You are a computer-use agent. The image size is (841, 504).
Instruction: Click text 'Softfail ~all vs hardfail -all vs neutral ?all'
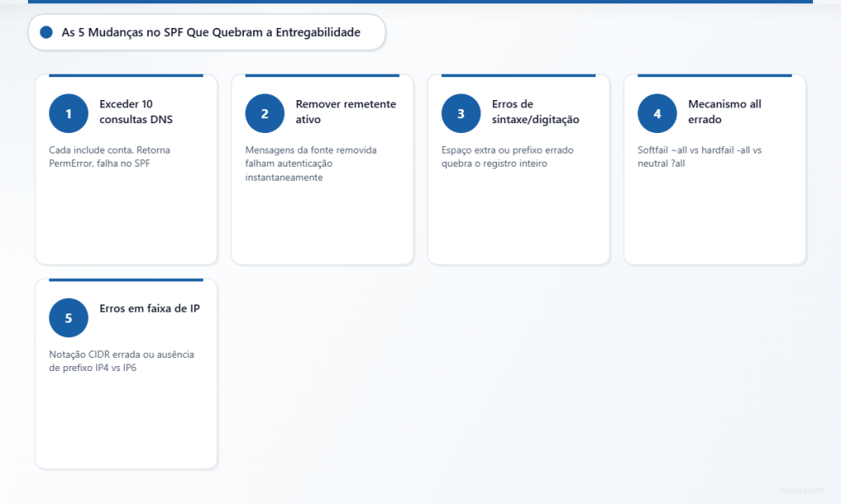click(x=700, y=157)
